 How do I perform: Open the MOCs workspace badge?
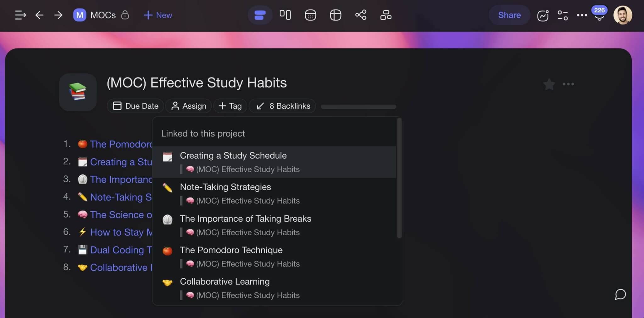[x=80, y=15]
